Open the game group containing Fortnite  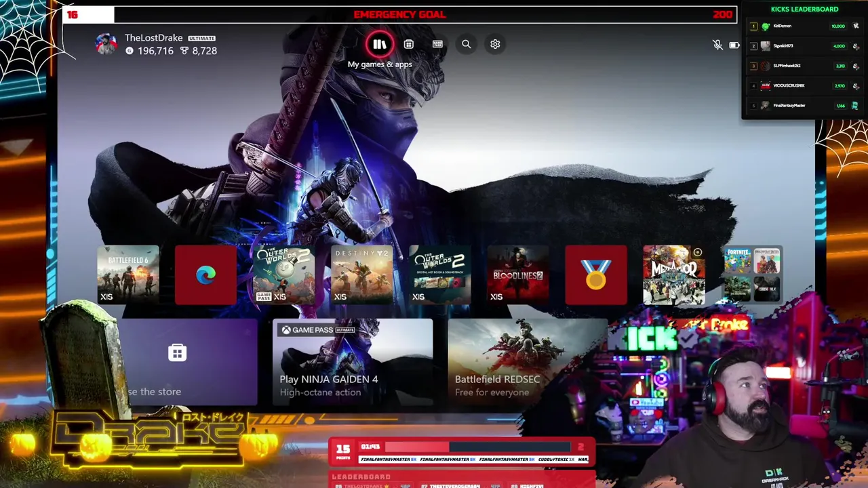coord(752,274)
